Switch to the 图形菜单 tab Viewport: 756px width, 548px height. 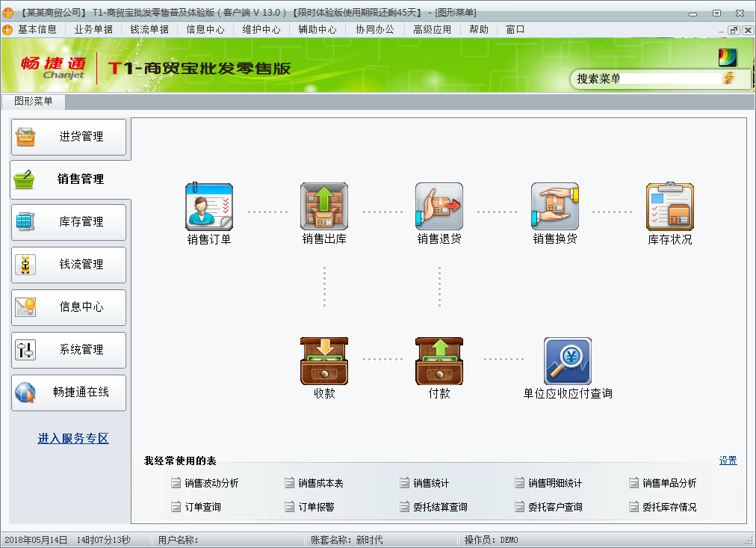[x=34, y=102]
